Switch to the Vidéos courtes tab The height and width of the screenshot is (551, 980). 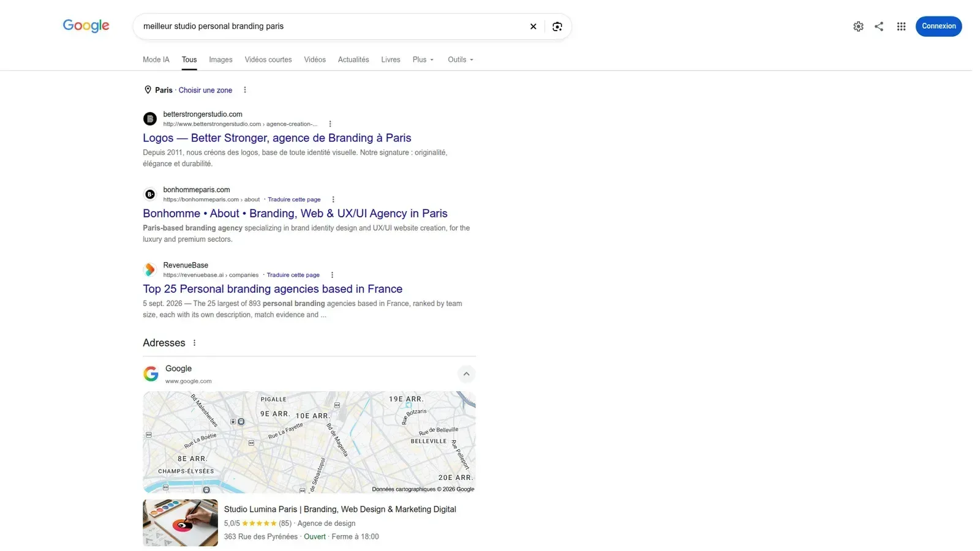(x=268, y=59)
